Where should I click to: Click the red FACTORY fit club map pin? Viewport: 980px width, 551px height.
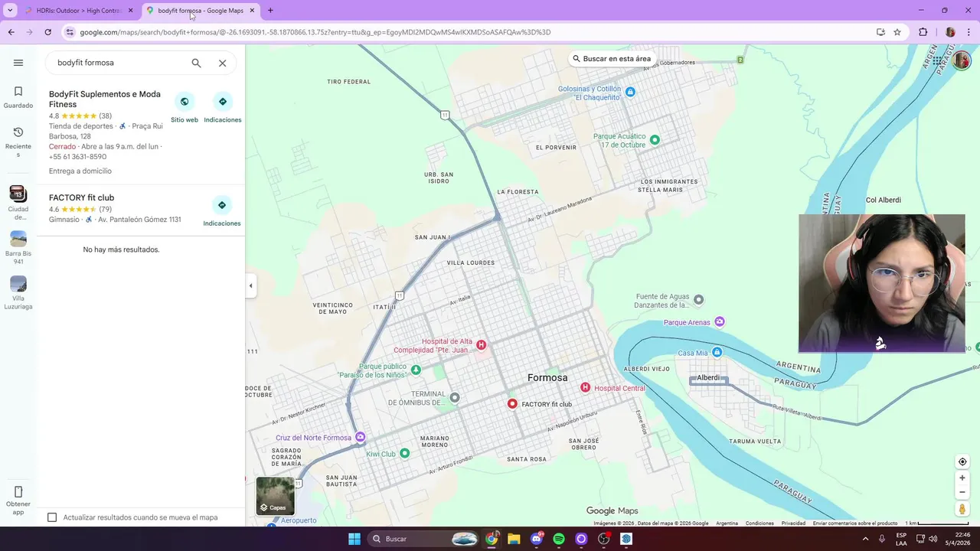(x=512, y=403)
